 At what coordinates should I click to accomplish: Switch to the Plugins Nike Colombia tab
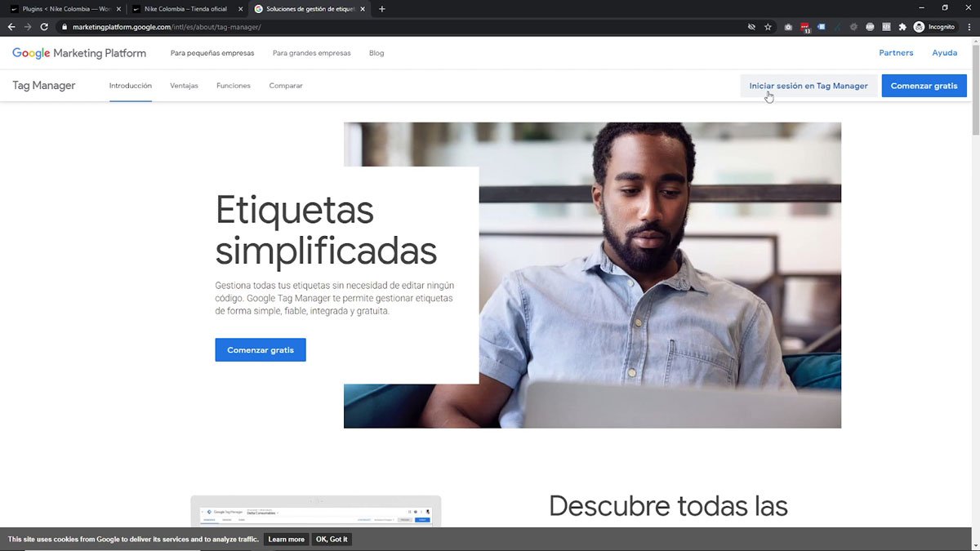point(65,9)
